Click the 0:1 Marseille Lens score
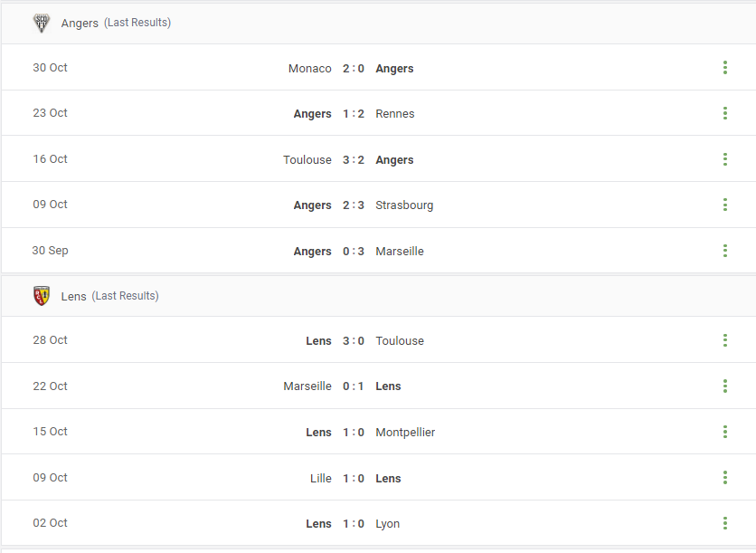The image size is (756, 553). click(x=354, y=386)
